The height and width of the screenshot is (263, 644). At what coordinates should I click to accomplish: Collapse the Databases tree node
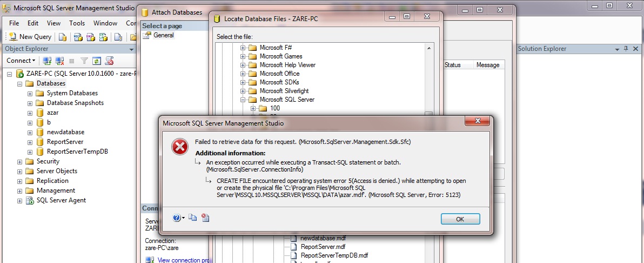coord(20,83)
